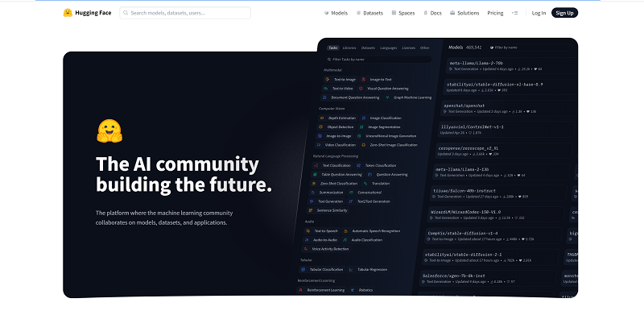Screen dimensions: 644x315
Task: Click the Log In link
Action: coord(539,13)
